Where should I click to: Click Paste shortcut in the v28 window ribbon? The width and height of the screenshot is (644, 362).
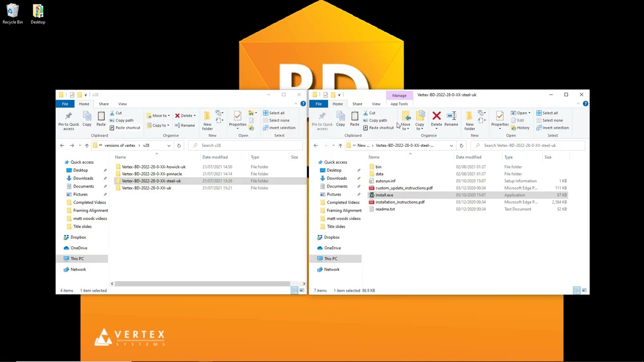(x=125, y=128)
